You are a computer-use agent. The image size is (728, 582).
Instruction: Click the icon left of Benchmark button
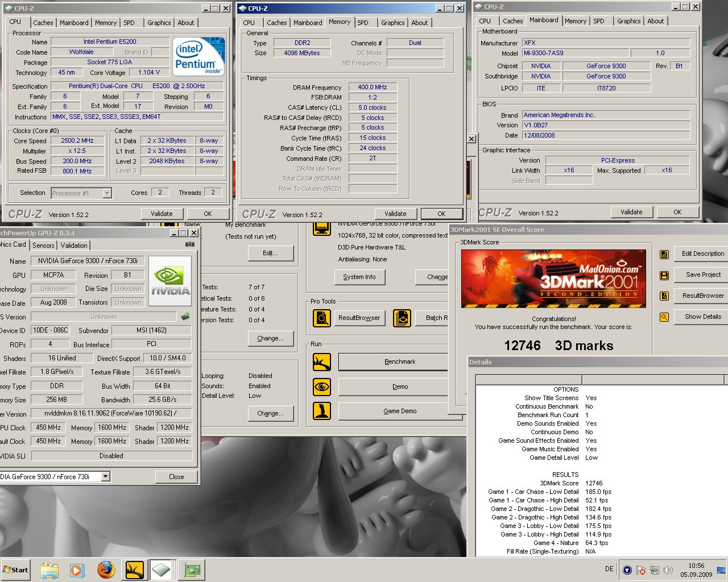(x=322, y=361)
